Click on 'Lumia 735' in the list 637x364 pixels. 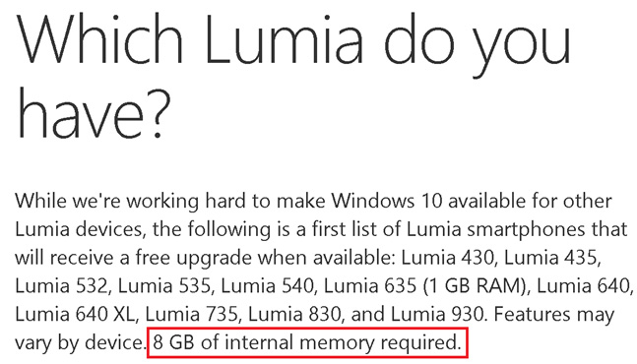(191, 315)
